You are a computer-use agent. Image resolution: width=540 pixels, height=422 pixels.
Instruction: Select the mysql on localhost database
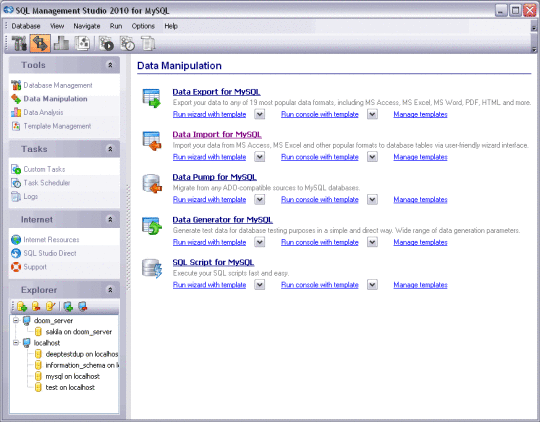click(72, 376)
